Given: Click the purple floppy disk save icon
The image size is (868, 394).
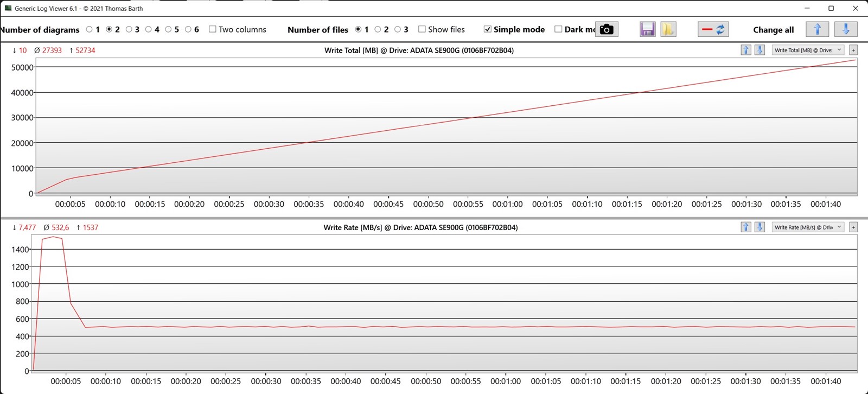Looking at the screenshot, I should [x=647, y=29].
